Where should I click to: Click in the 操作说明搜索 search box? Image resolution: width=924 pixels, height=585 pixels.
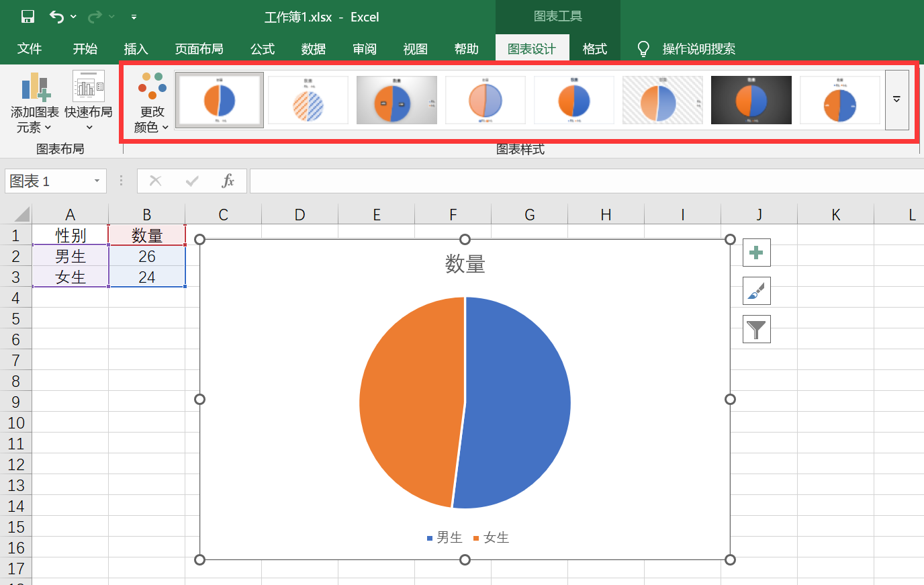pos(698,49)
